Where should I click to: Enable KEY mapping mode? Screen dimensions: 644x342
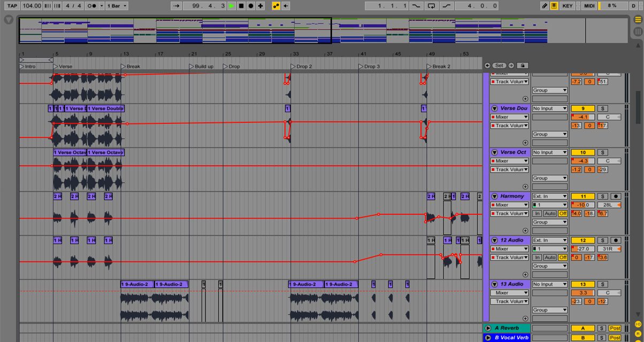tap(568, 6)
